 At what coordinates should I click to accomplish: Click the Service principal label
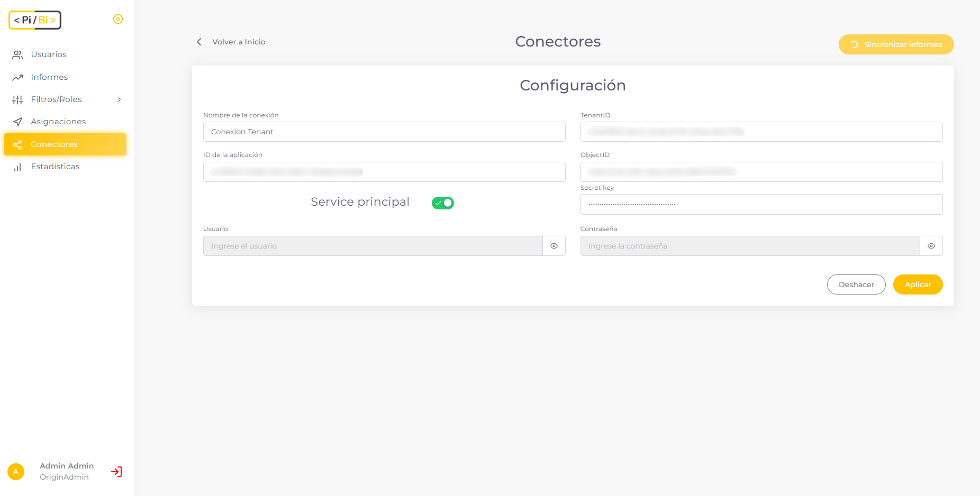[360, 202]
